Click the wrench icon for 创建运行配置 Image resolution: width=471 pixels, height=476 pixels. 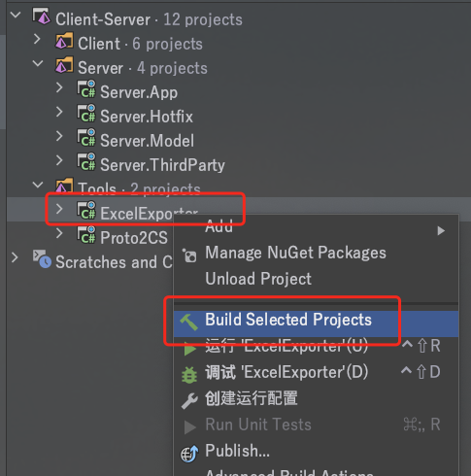189,400
